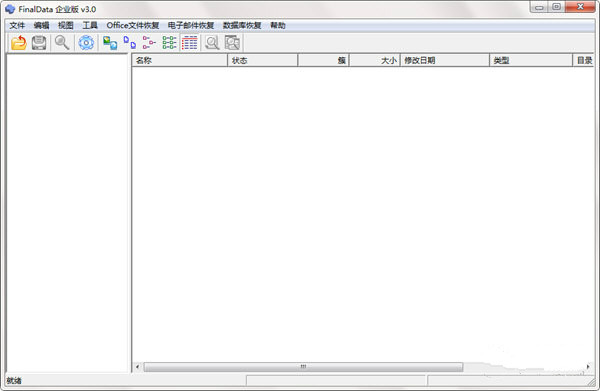Screen dimensions: 600x391
Task: Click the scroll right arrow
Action: point(588,367)
